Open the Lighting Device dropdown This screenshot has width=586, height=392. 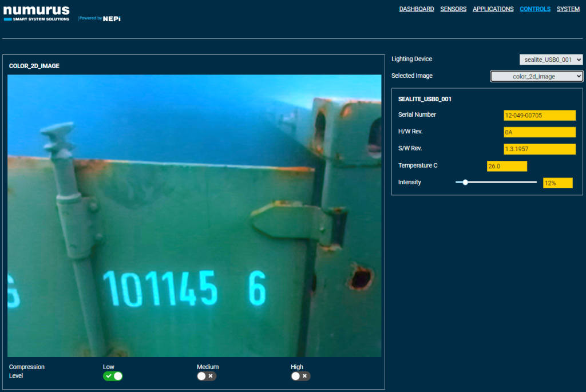[x=551, y=60]
